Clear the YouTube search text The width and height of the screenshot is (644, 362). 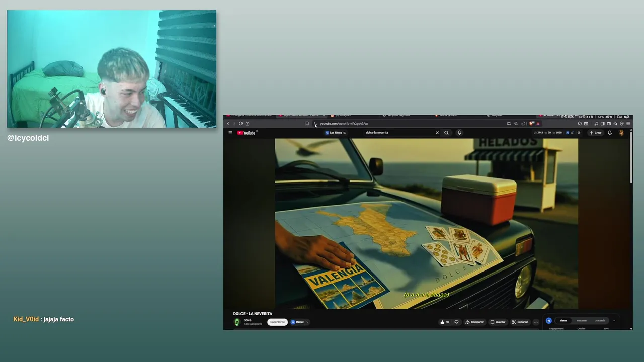437,133
